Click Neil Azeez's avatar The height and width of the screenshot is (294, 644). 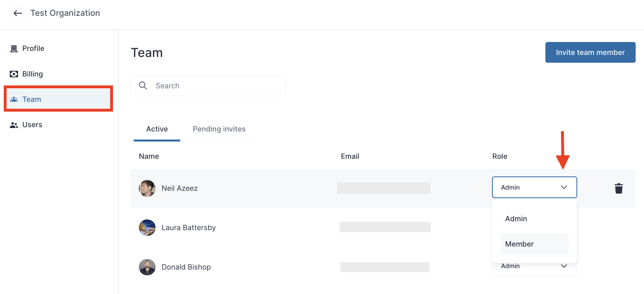coord(147,188)
